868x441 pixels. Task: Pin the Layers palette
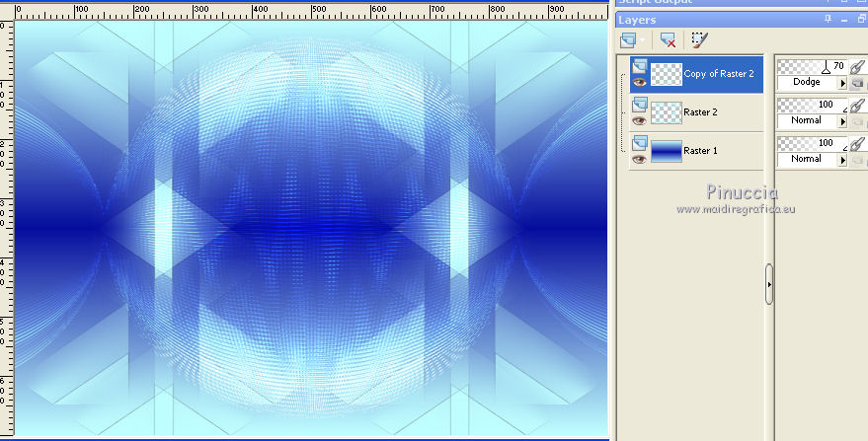pyautogui.click(x=829, y=20)
